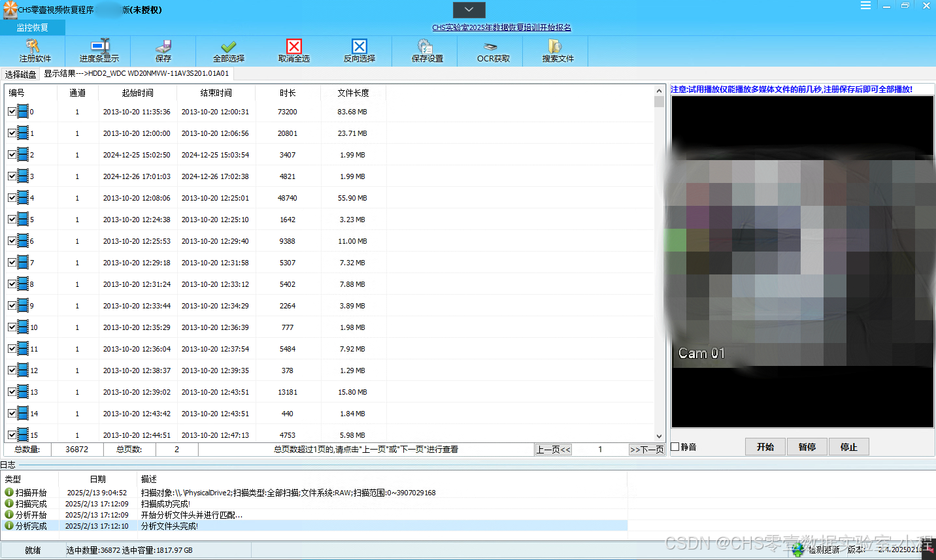Uncheck the checkbox for row 9
The width and height of the screenshot is (936, 560).
(12, 306)
